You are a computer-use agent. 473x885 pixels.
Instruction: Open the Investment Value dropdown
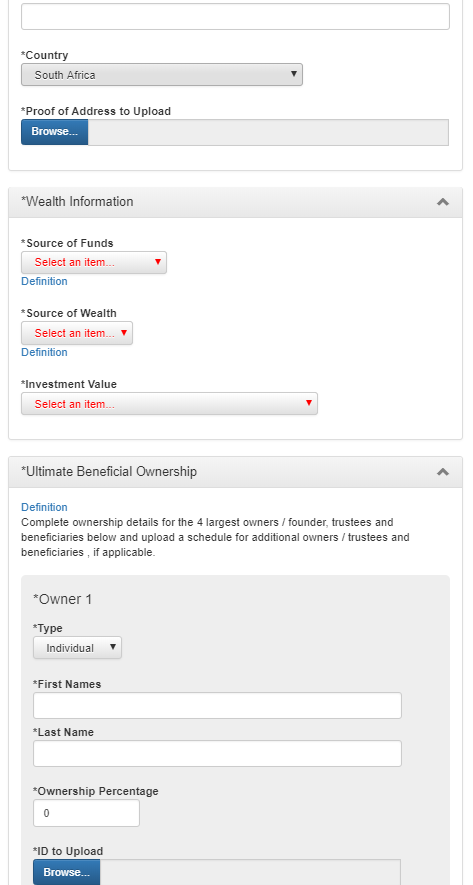(x=169, y=404)
